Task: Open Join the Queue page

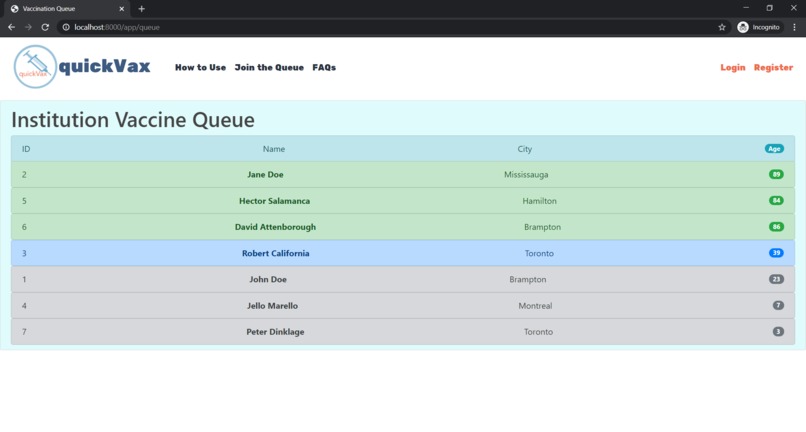Action: coord(269,67)
